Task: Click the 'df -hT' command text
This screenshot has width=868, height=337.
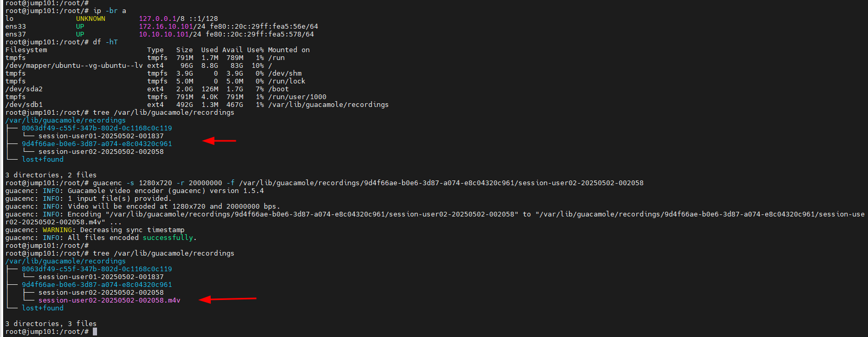Action: click(105, 42)
